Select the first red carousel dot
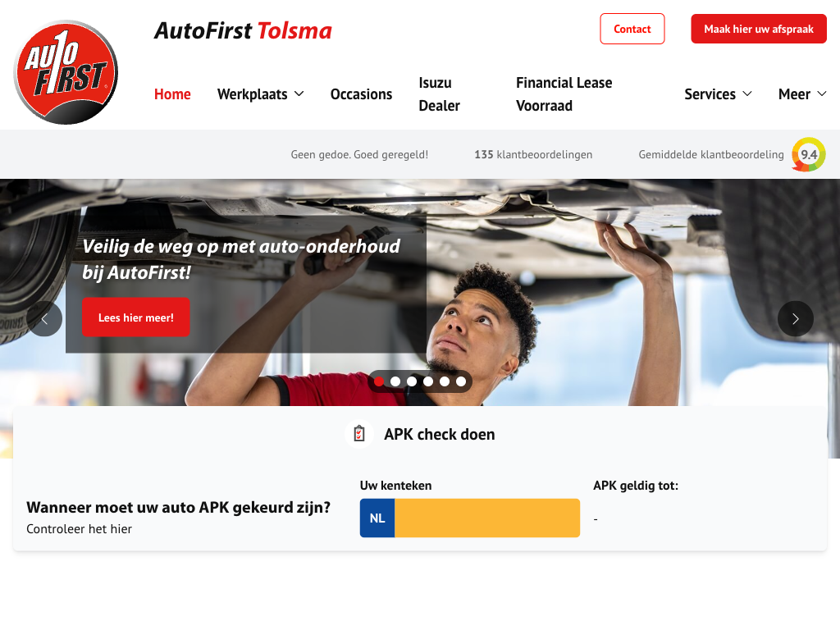This screenshot has width=840, height=630. pos(379,381)
